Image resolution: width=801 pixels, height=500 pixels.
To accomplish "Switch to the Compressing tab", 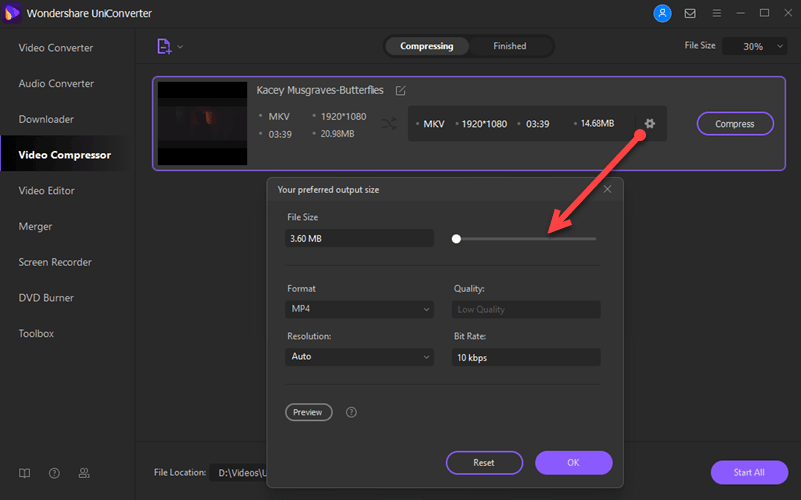I will [427, 46].
